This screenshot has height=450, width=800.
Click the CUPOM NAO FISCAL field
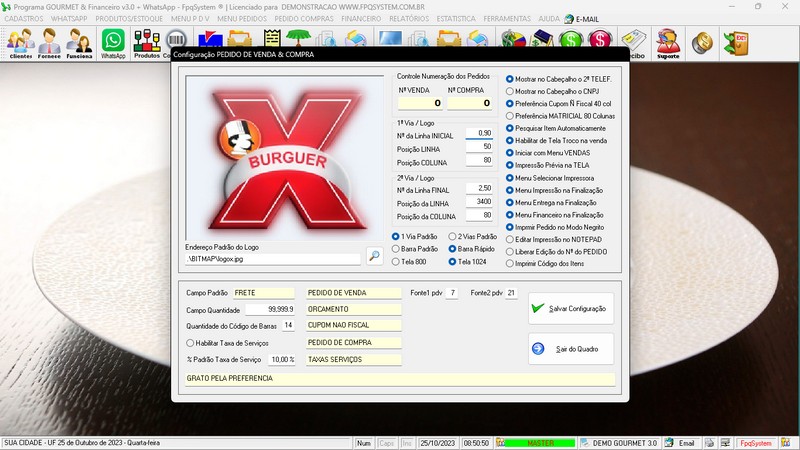pos(354,325)
